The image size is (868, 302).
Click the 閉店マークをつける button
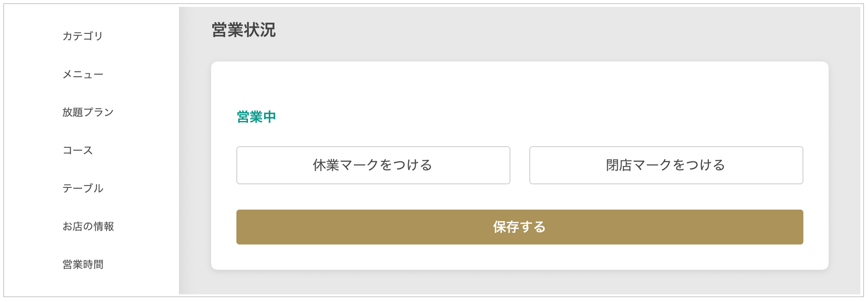pos(666,165)
